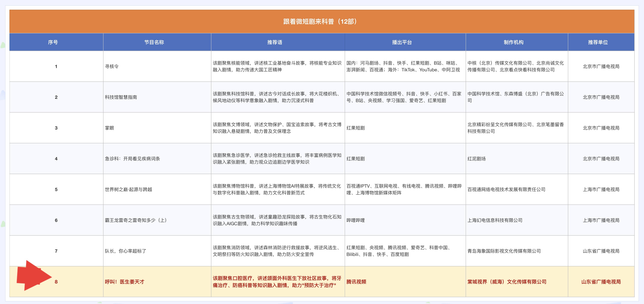Click the 寻核令 recommendation text about 核能领域
Screen dimensions: 644x304
[x=277, y=66]
